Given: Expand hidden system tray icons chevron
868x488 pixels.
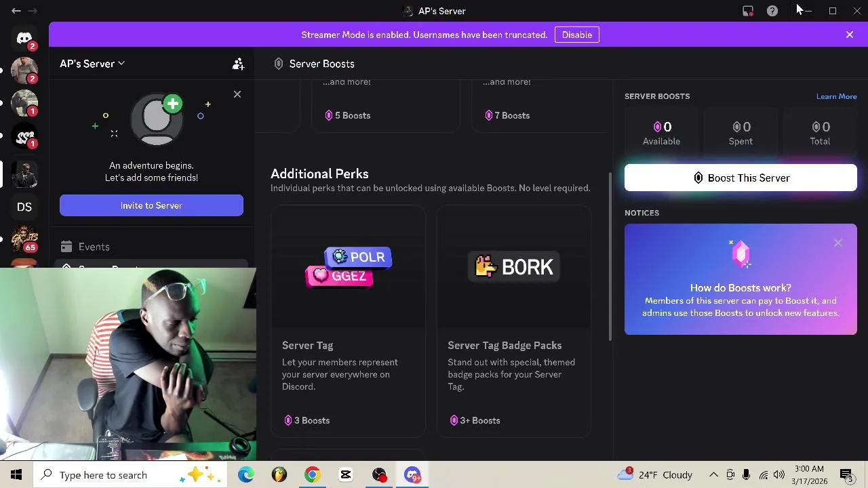Looking at the screenshot, I should (x=713, y=474).
